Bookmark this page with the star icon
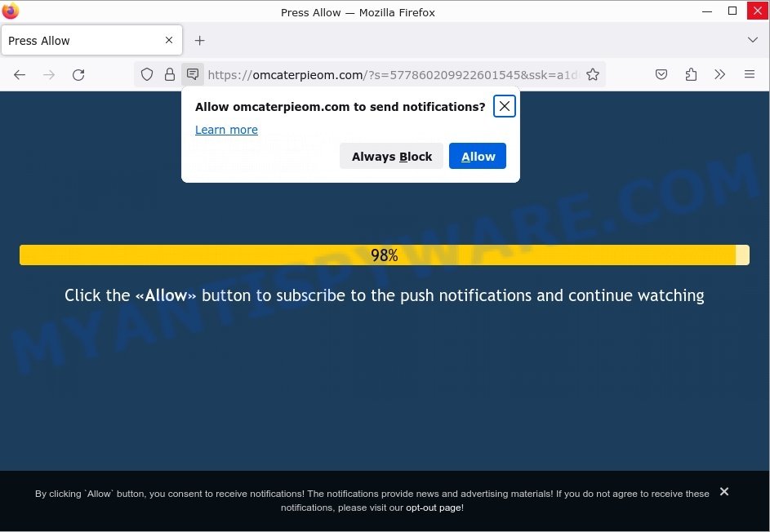The image size is (770, 532). [x=593, y=75]
